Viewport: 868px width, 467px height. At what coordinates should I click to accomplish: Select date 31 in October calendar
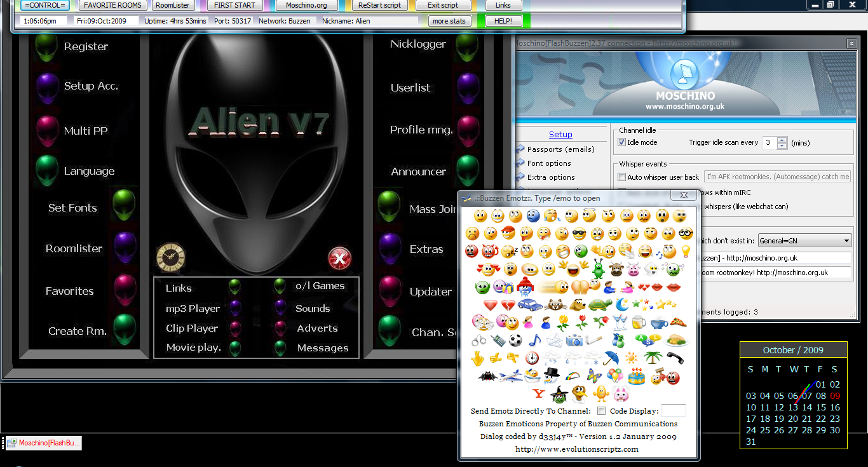tap(751, 442)
